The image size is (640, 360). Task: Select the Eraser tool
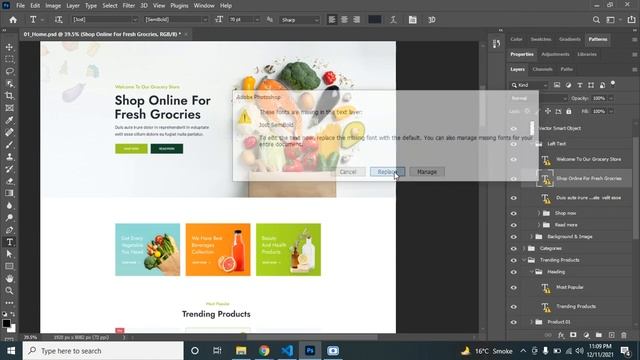click(x=9, y=181)
